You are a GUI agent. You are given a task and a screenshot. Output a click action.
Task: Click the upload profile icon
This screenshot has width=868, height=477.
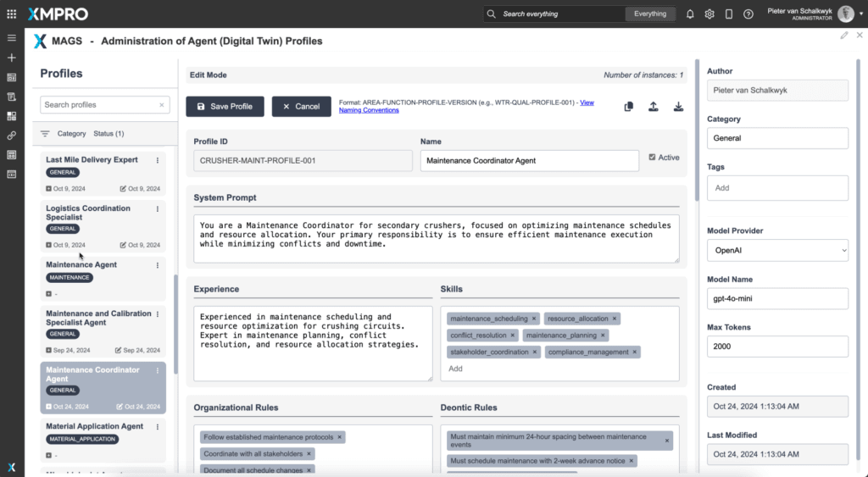tap(653, 107)
